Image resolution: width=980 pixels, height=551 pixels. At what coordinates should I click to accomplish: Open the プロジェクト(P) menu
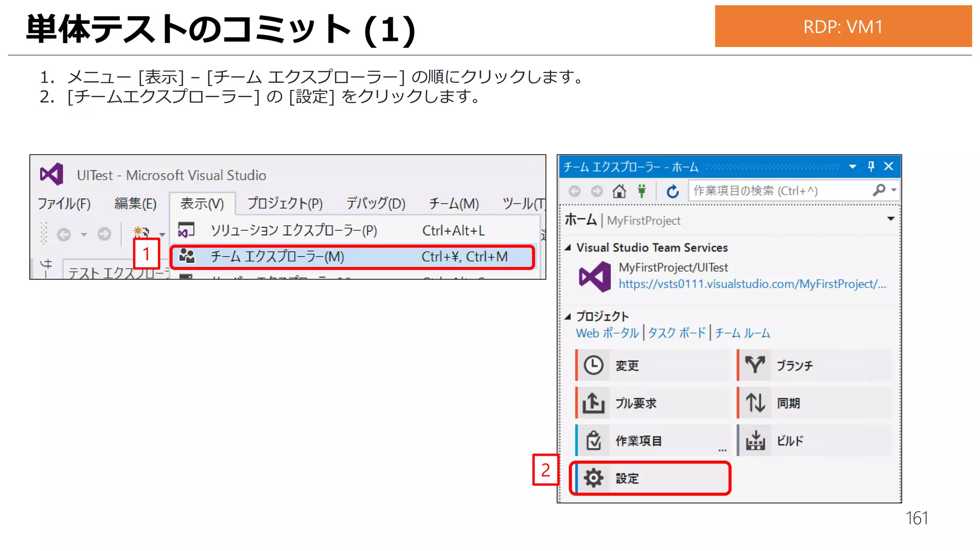pos(285,204)
